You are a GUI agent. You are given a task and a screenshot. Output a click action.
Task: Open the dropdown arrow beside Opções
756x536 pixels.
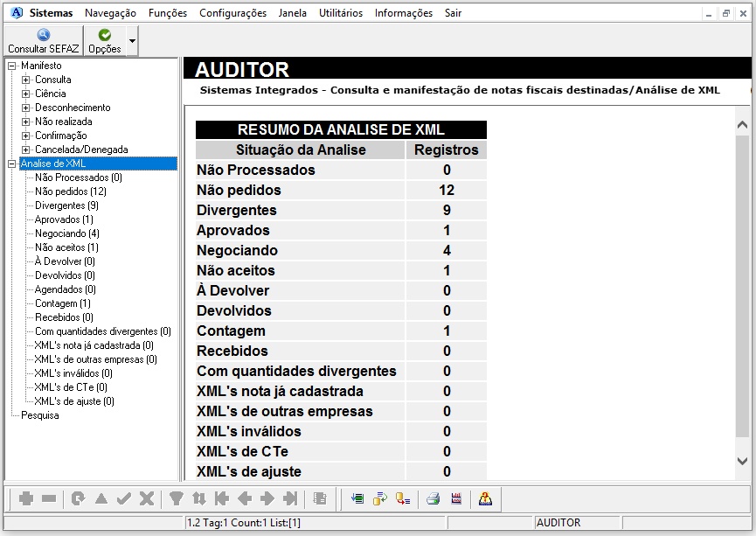pos(132,41)
